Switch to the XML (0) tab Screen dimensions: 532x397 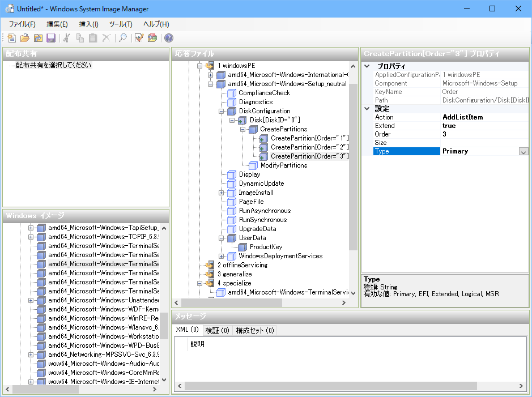tap(188, 330)
